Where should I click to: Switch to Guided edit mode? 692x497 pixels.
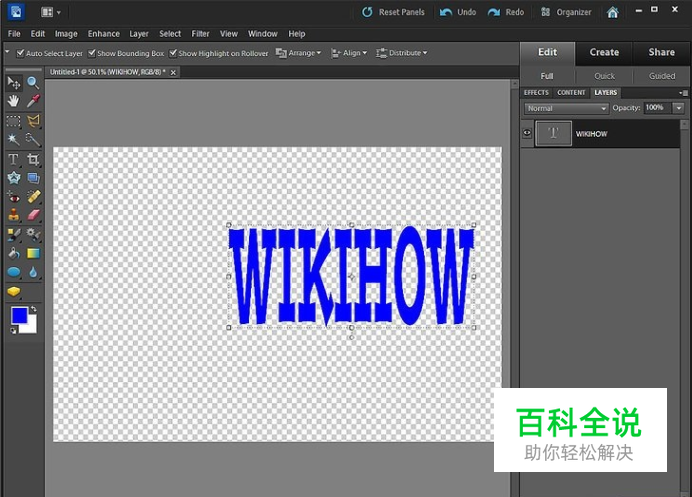(662, 76)
